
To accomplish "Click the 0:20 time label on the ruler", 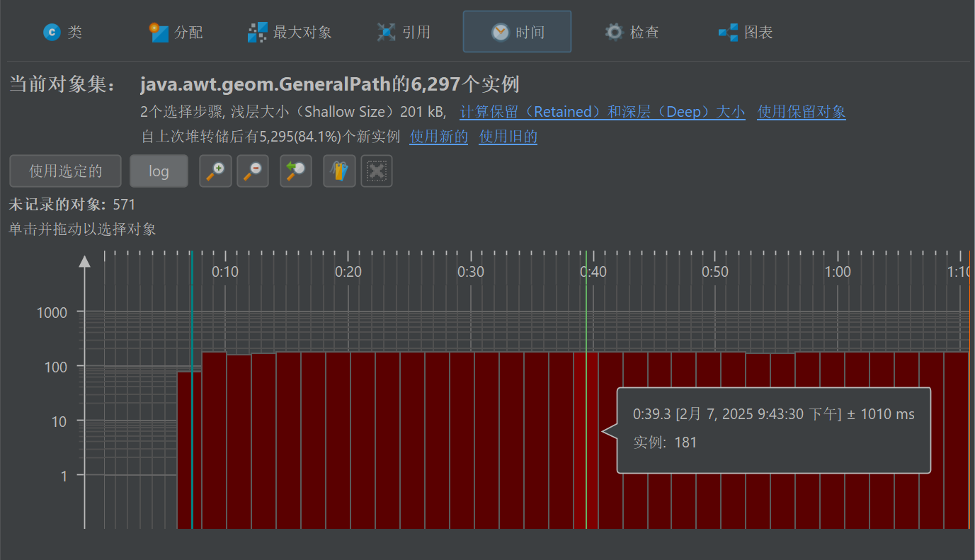I will click(x=348, y=272).
